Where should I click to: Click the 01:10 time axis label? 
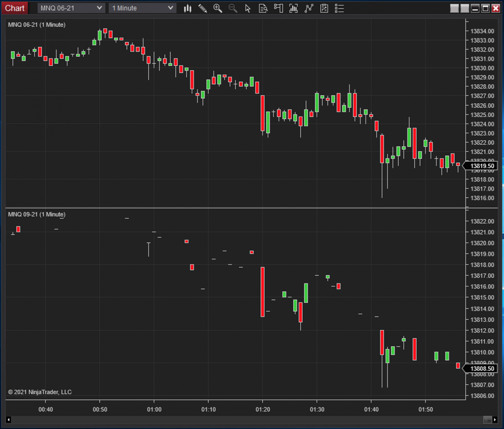tap(209, 409)
